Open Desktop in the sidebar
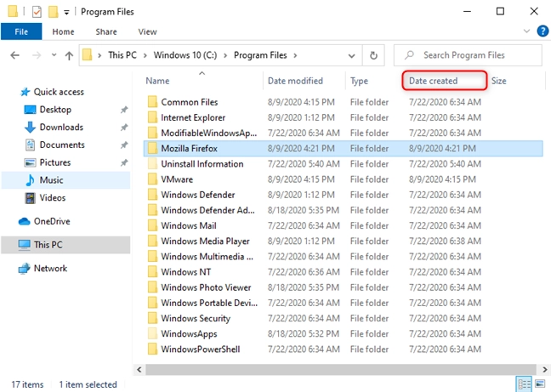551x392 pixels. point(55,110)
